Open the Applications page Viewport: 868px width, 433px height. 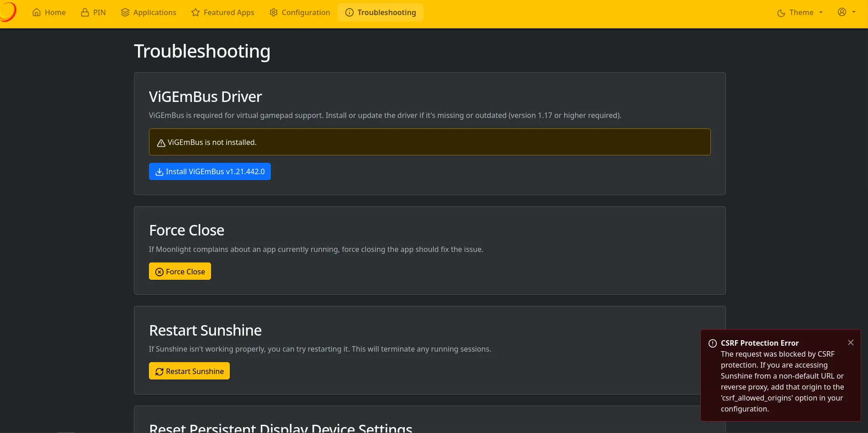coord(148,12)
